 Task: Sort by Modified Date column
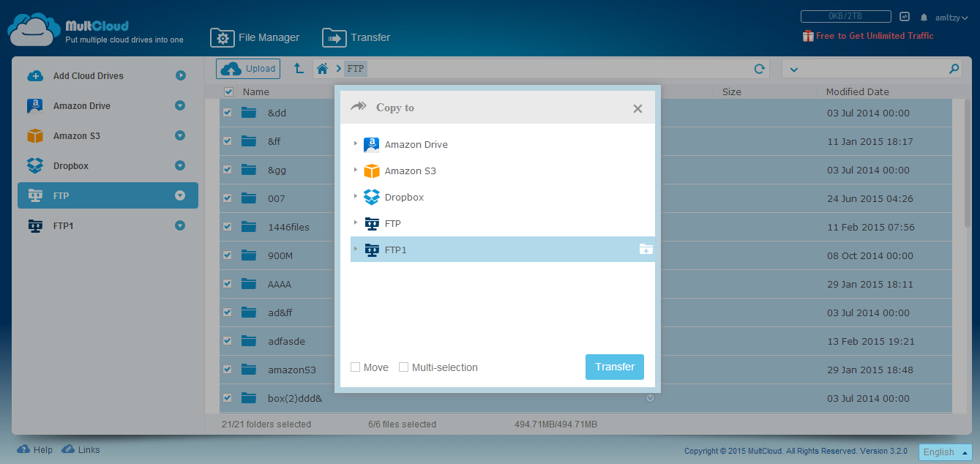(x=857, y=91)
